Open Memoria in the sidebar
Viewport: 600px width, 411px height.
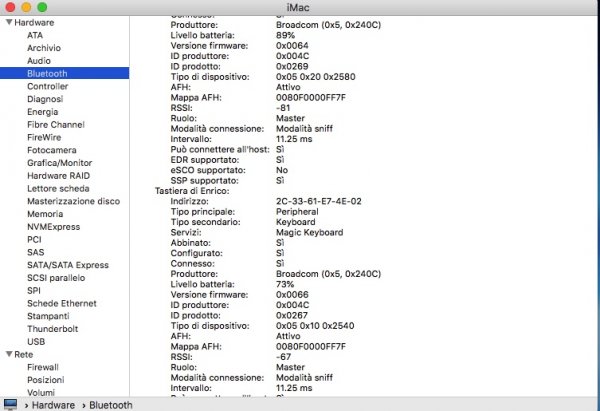point(45,214)
